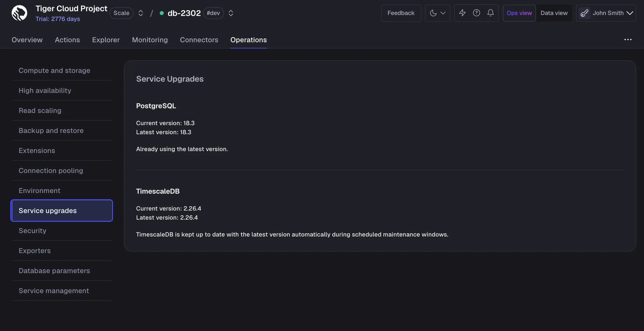Open Backup and restore settings

(62, 130)
